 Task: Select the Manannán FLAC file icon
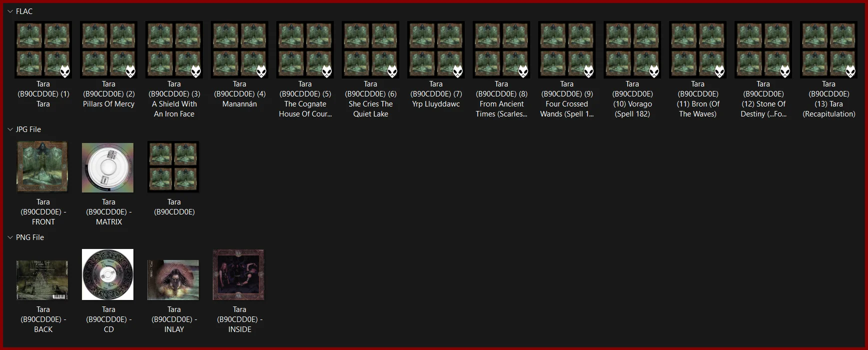(x=240, y=50)
